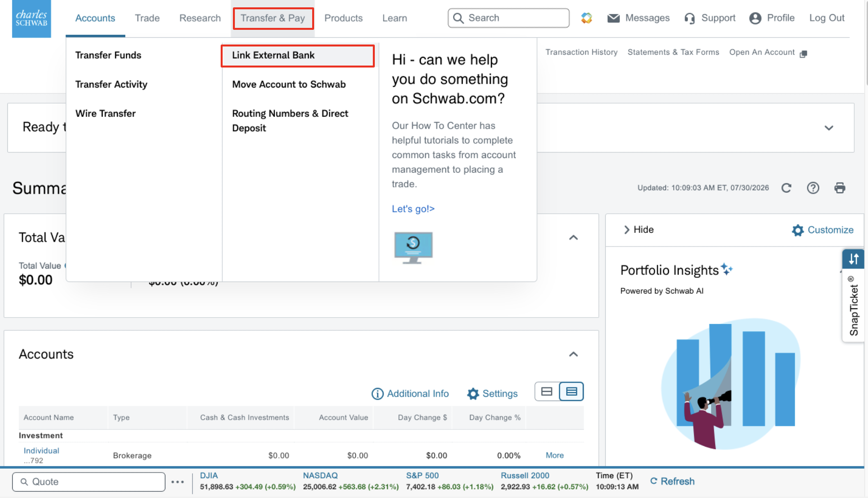Click the Profile avatar icon
Image resolution: width=868 pixels, height=498 pixels.
click(755, 18)
